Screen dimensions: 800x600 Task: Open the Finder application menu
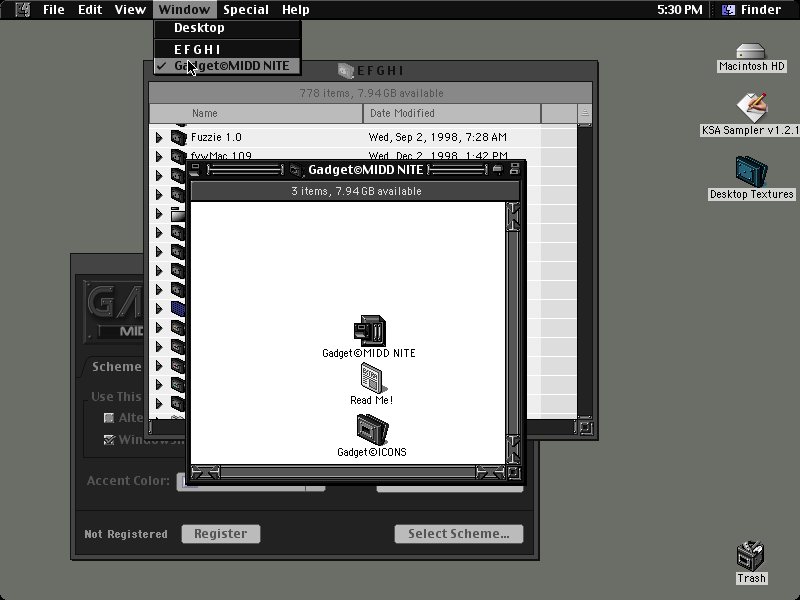[x=753, y=10]
